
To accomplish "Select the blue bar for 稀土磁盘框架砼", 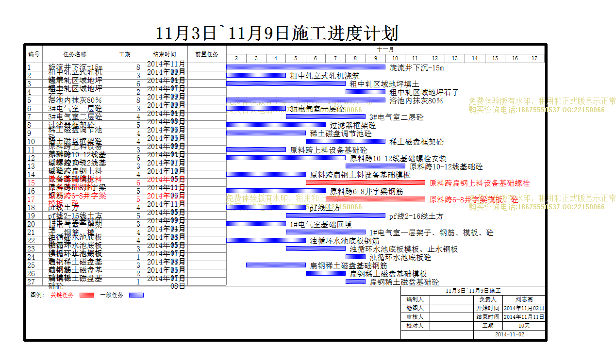I will click(x=346, y=141).
